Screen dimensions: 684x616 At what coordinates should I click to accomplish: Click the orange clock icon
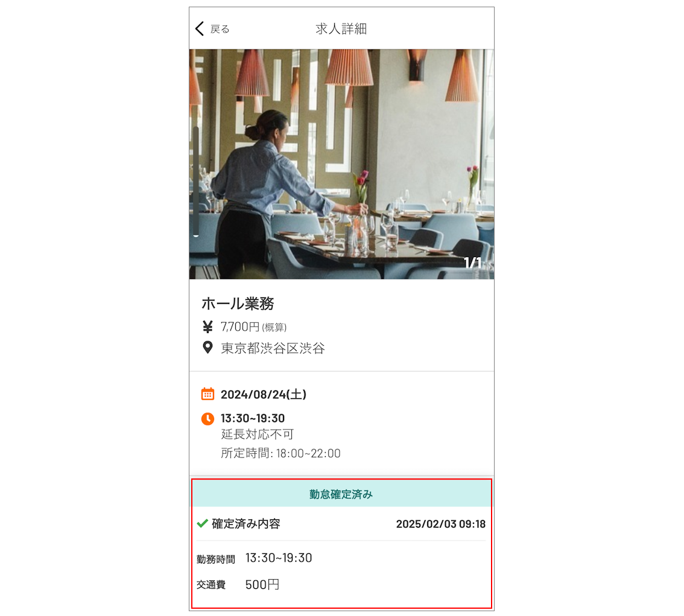click(x=207, y=418)
